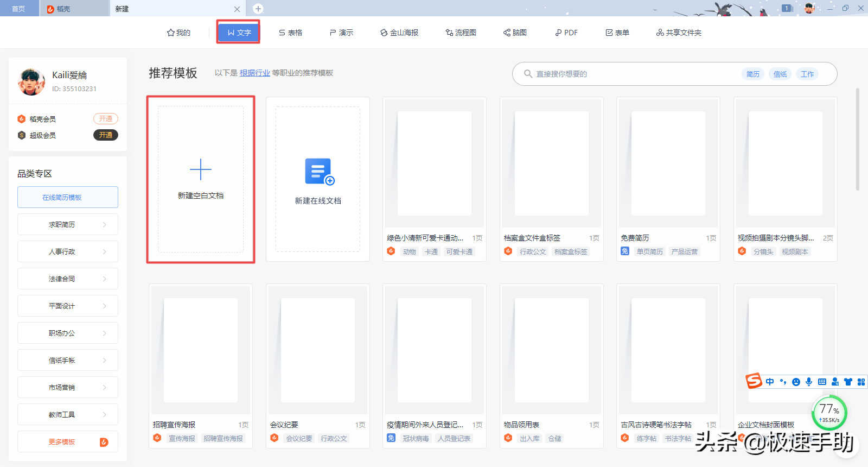Click the 新建在线文档 online document icon

[319, 172]
